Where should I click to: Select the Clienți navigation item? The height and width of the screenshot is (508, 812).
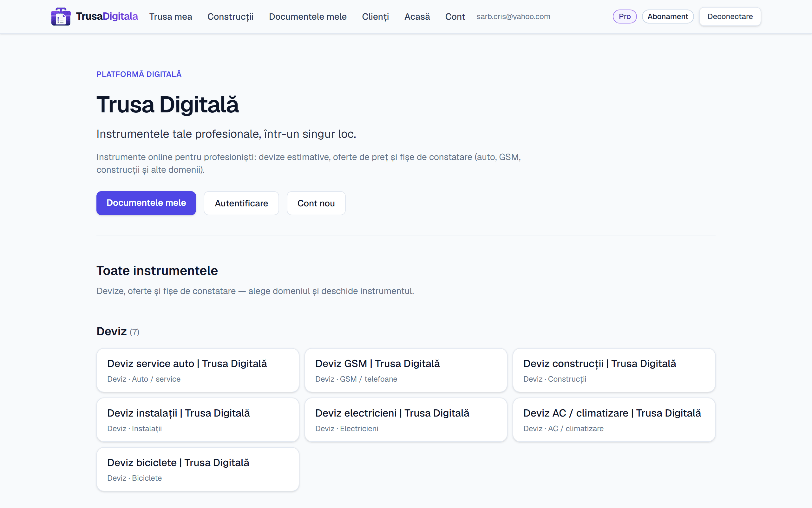point(375,17)
